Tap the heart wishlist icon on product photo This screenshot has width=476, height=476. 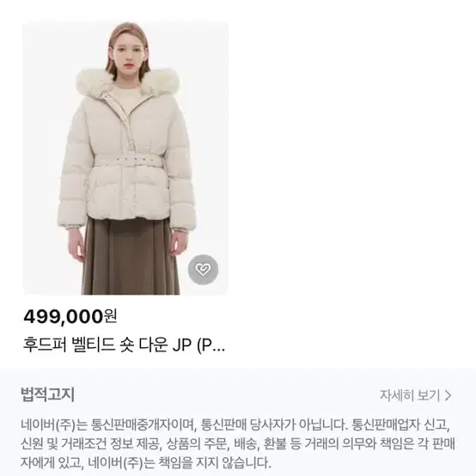click(203, 269)
